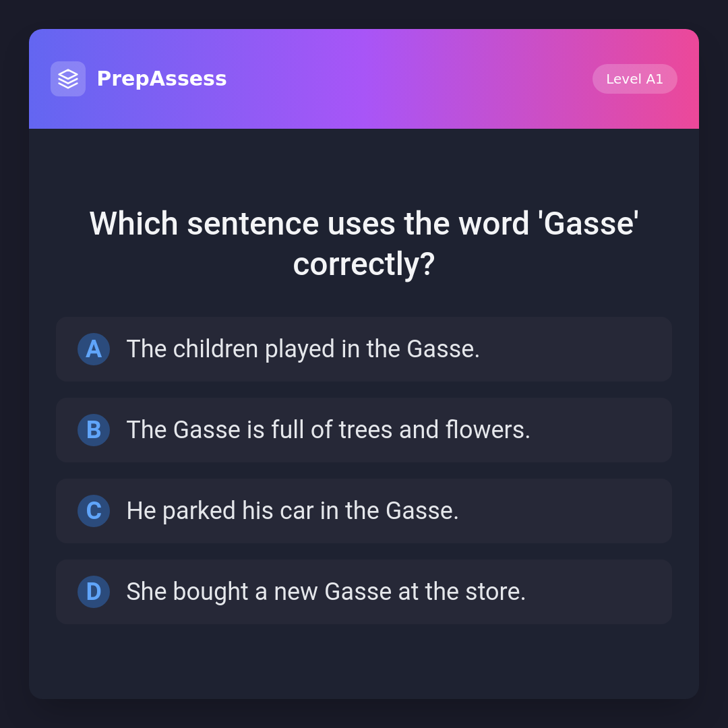This screenshot has height=728, width=728.
Task: Click empty right side of option B card
Action: tap(607, 430)
